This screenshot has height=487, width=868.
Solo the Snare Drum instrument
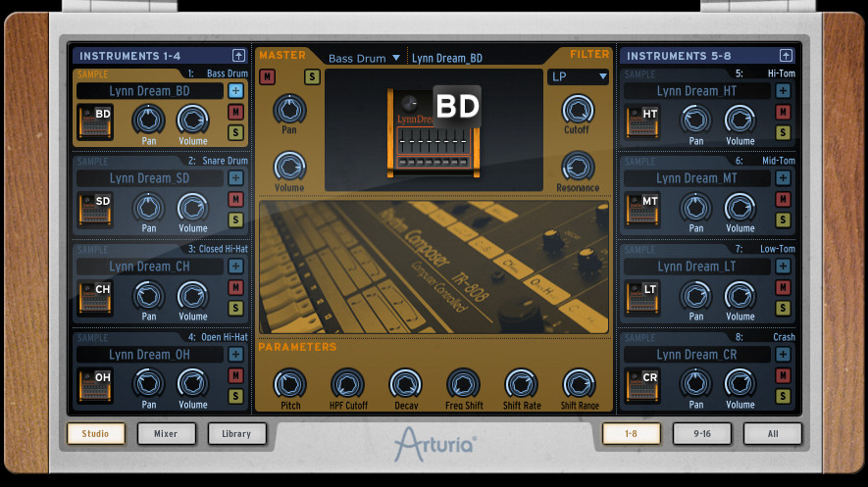pos(235,220)
